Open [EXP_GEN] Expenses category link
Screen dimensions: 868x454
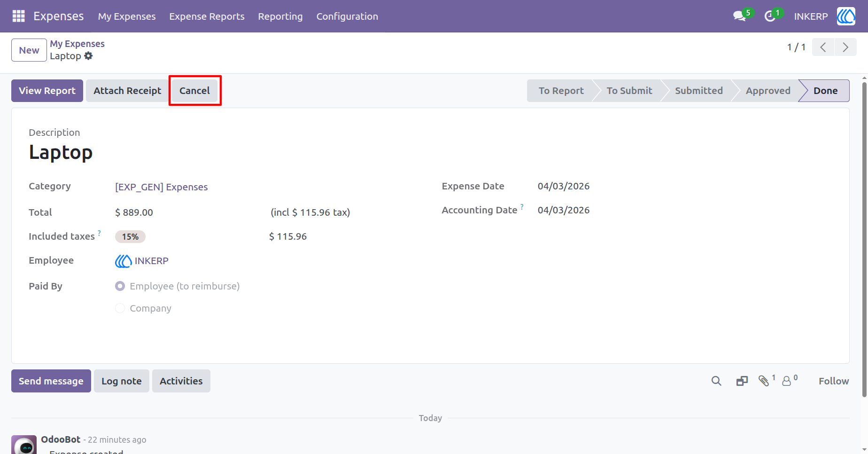(x=162, y=187)
